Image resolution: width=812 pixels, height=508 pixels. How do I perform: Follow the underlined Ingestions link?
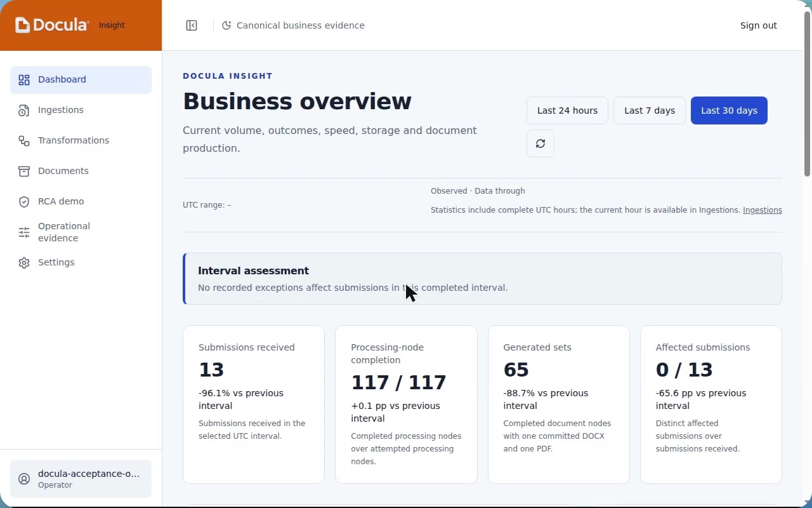[x=763, y=210]
